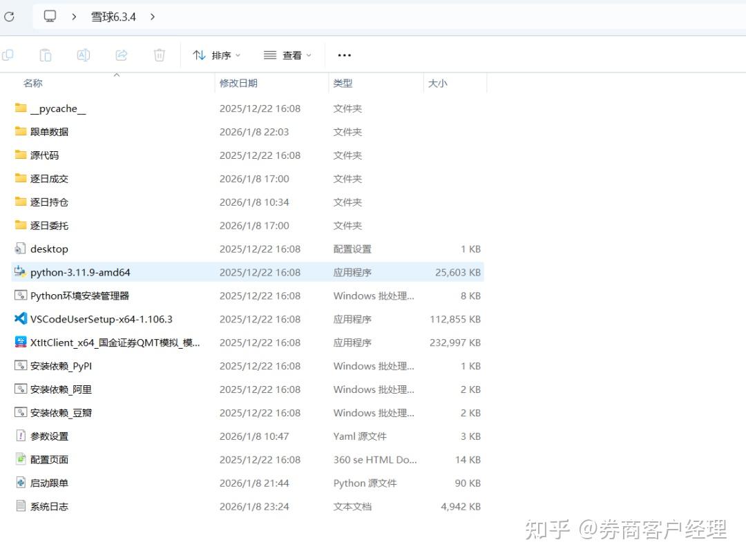
Task: Select the 逐日成交 folder icon
Action: [x=21, y=178]
